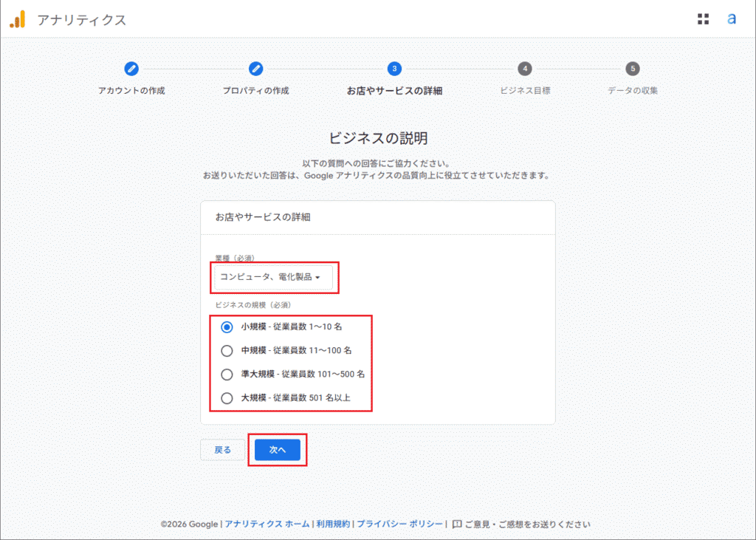
Task: Open the account avatar menu
Action: 732,19
